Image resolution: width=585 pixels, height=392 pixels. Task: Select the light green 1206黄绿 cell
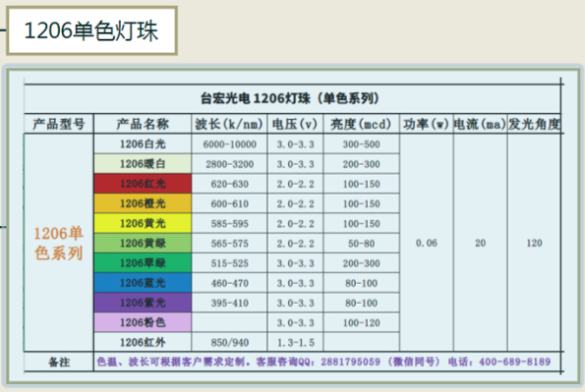(143, 244)
